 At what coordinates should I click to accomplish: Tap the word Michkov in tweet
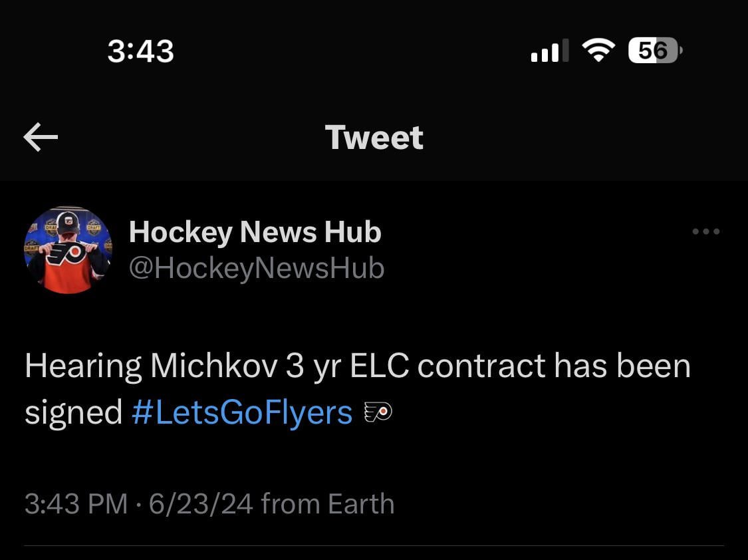213,366
